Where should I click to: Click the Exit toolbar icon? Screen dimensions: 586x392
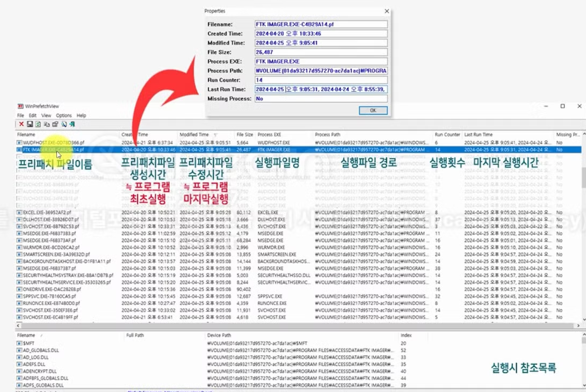click(72, 125)
